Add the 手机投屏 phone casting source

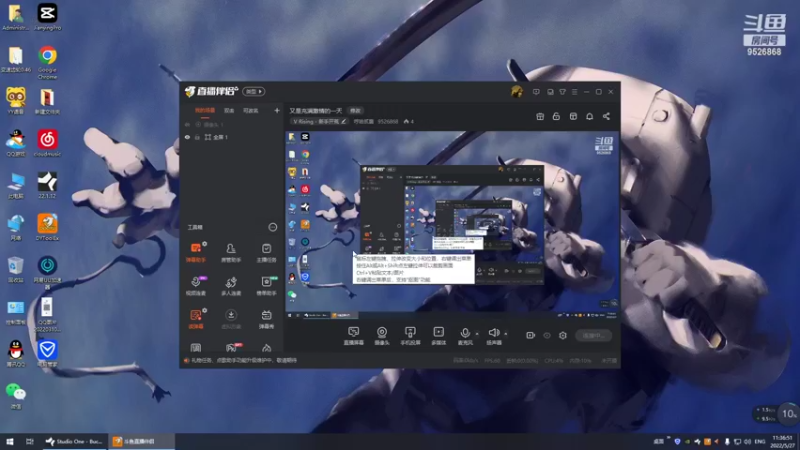(x=410, y=336)
